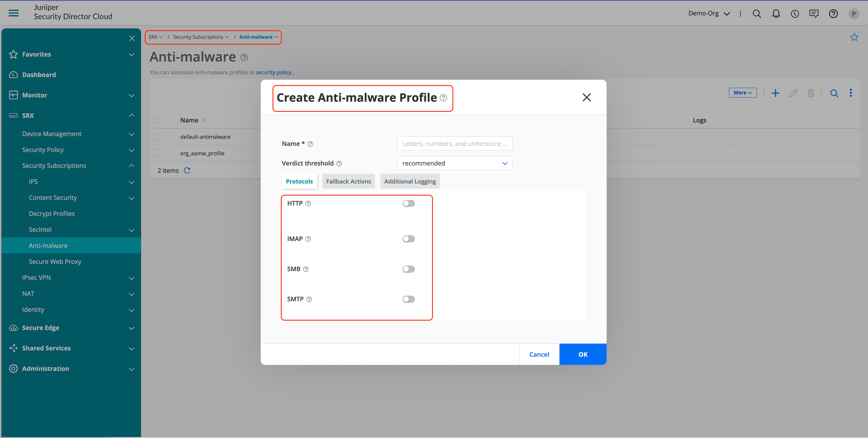Click the recent history clock icon

click(794, 13)
